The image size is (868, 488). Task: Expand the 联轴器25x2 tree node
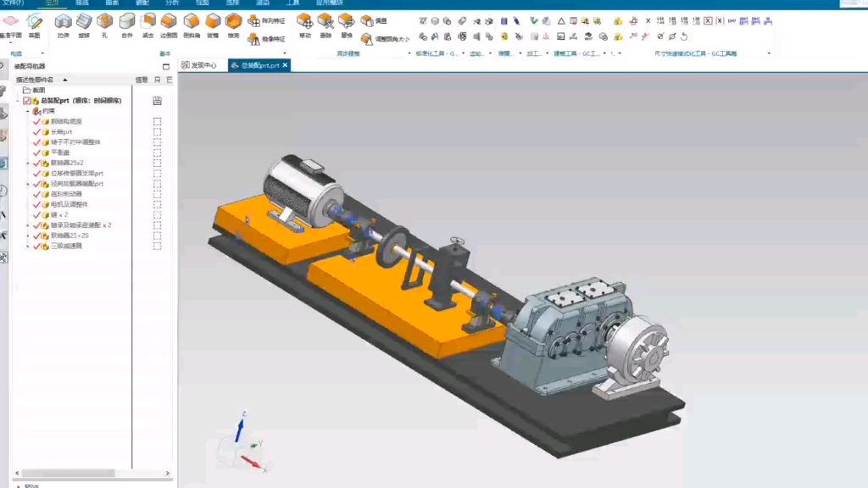click(x=27, y=161)
